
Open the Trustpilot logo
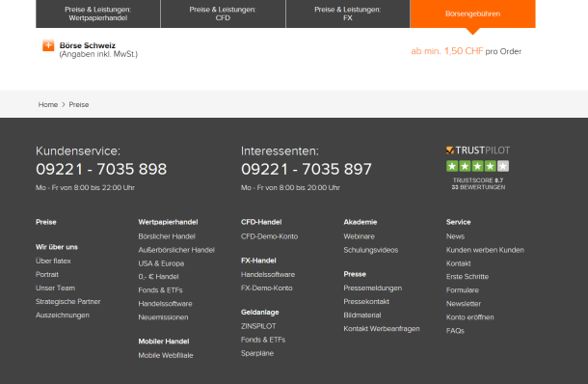[x=478, y=151]
